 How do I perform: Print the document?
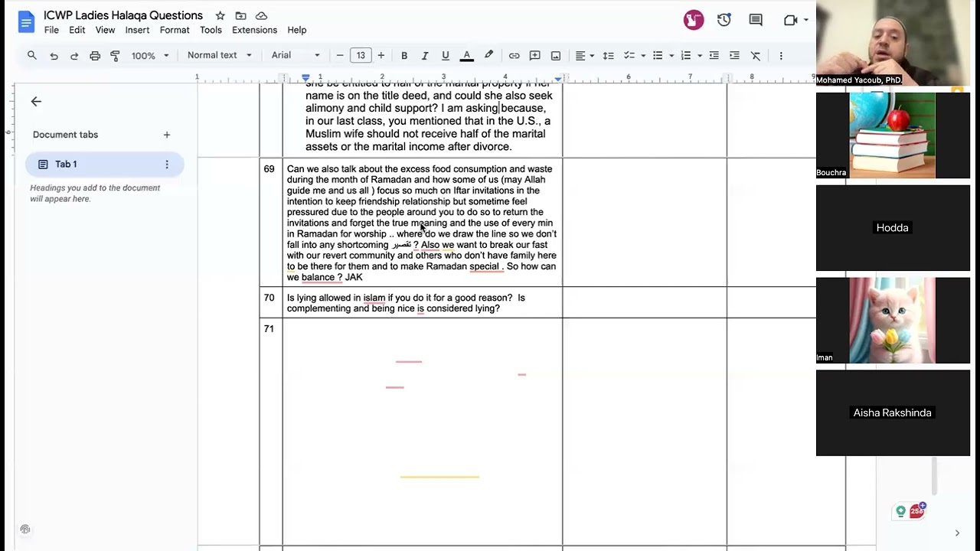95,55
